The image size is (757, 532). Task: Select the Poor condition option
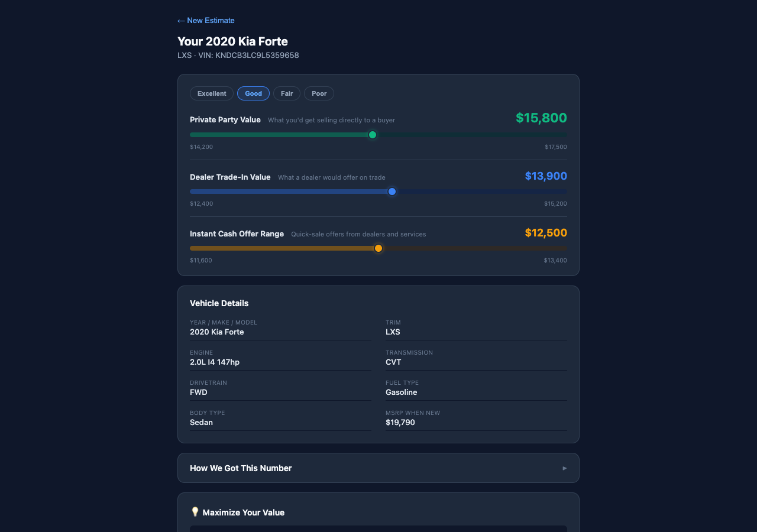coord(319,93)
